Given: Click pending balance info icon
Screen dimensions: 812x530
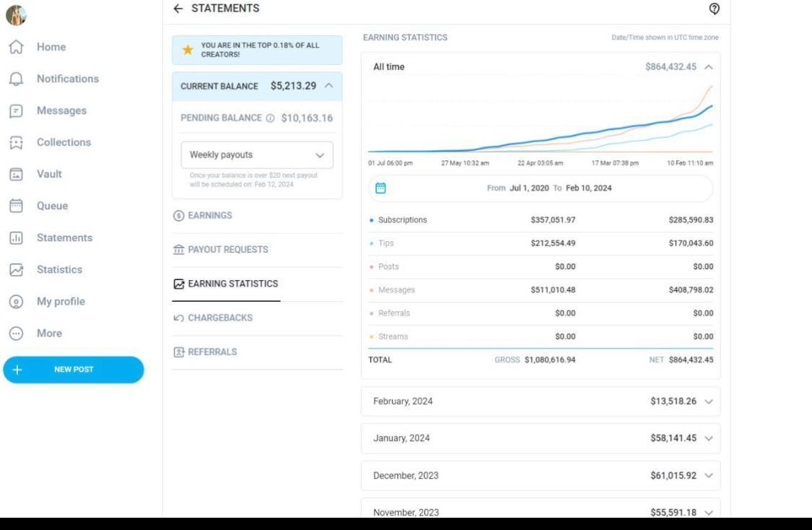Looking at the screenshot, I should [270, 118].
